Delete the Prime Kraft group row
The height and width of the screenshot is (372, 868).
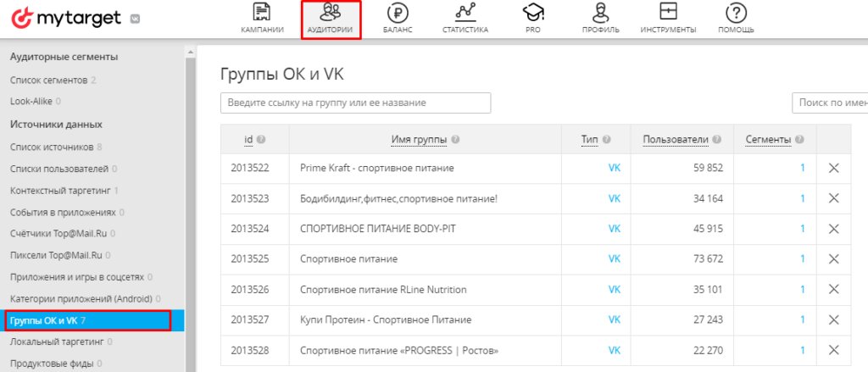point(833,168)
